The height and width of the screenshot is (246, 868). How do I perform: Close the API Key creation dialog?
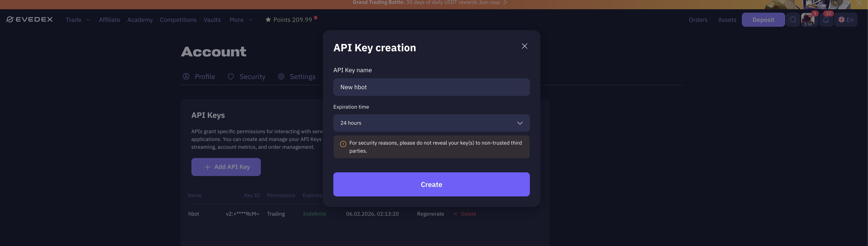coord(524,46)
